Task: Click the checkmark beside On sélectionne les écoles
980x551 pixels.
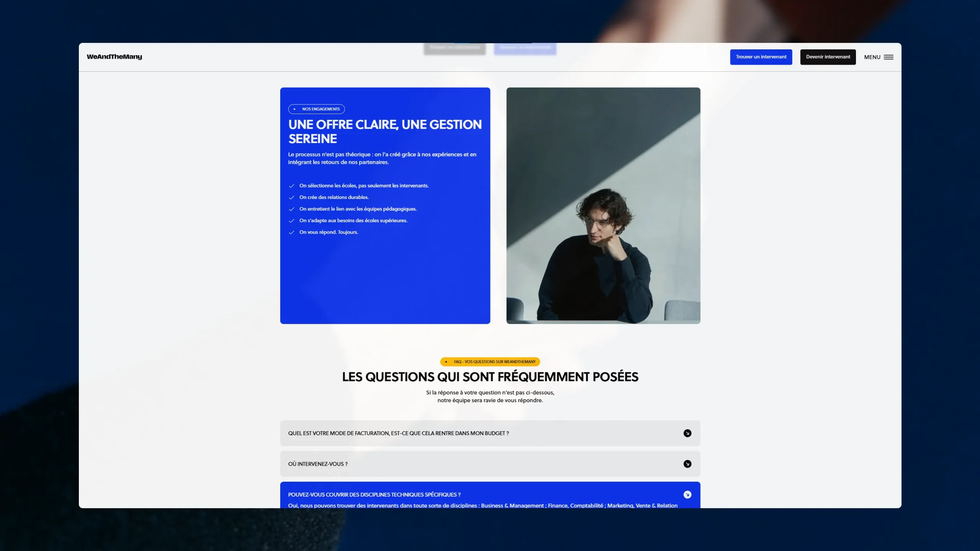Action: 292,186
